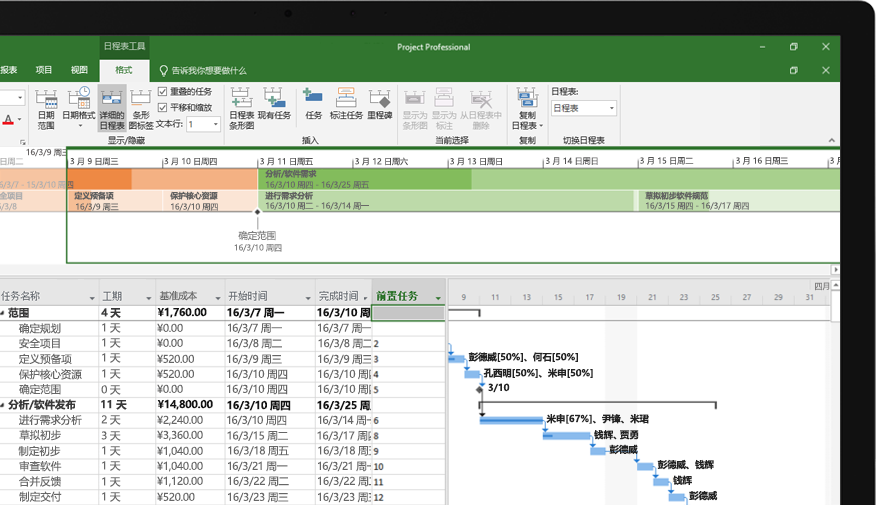Select the 定义预备项 bar on timeline

pos(115,201)
